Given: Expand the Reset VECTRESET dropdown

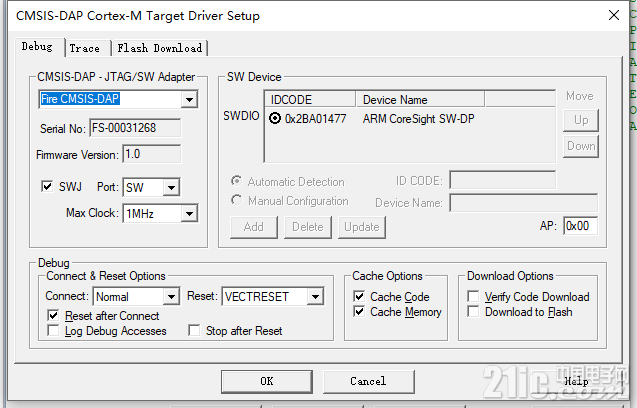Looking at the screenshot, I should tap(315, 296).
